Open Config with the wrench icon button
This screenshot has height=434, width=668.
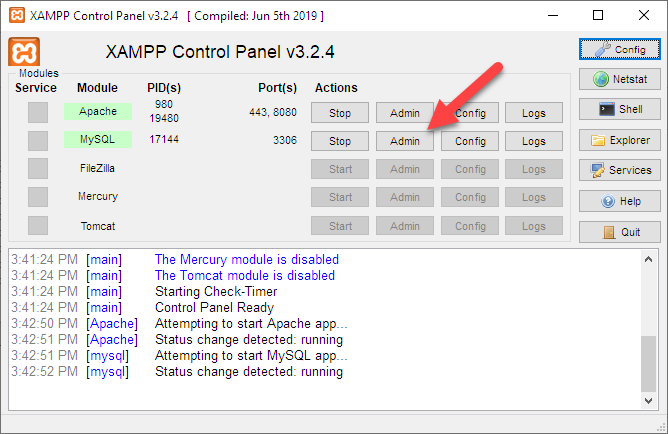(x=619, y=49)
